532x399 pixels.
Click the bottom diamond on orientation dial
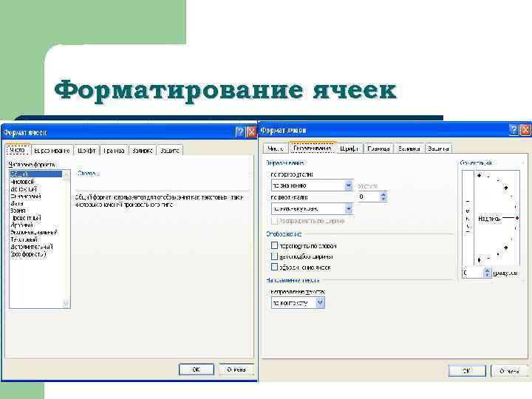479,260
